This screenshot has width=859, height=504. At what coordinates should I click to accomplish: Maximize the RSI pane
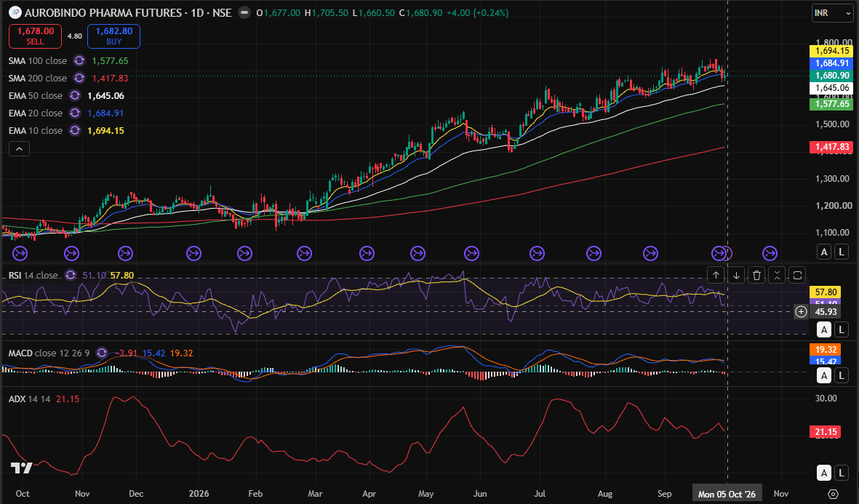tap(797, 275)
